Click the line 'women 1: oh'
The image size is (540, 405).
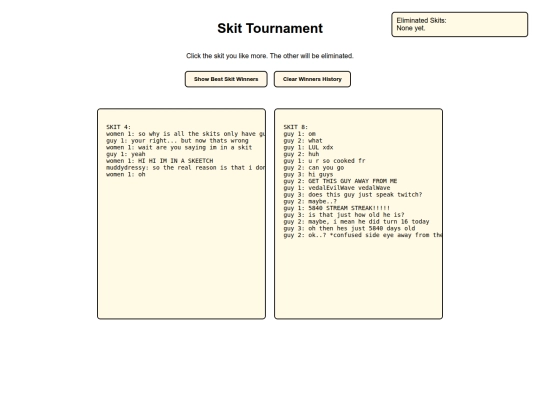coord(126,175)
